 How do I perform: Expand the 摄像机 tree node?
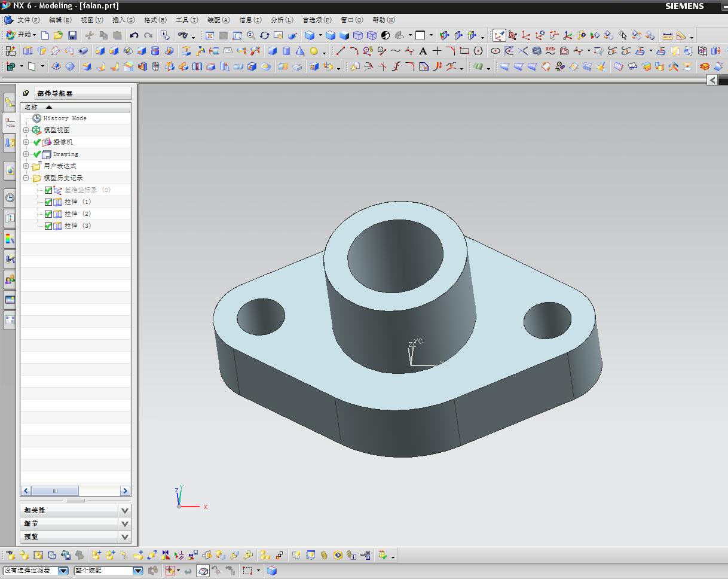pos(26,142)
